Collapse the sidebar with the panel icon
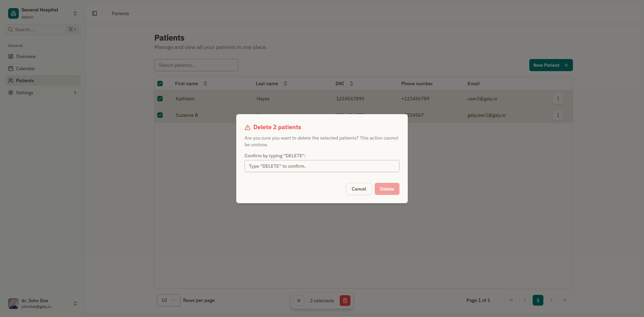Screen dimensions: 644x317 click(94, 13)
